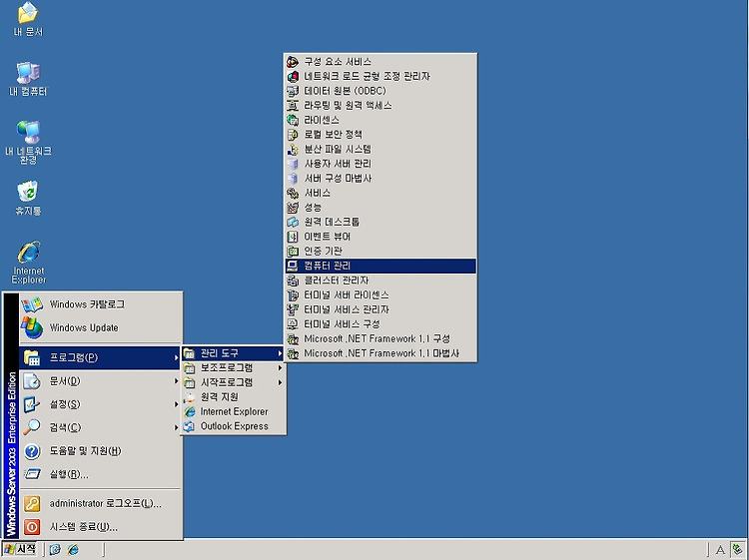Viewport: 749px width, 560px height.
Task: Expand the 관리 도구 submenu arrow
Action: 280,353
